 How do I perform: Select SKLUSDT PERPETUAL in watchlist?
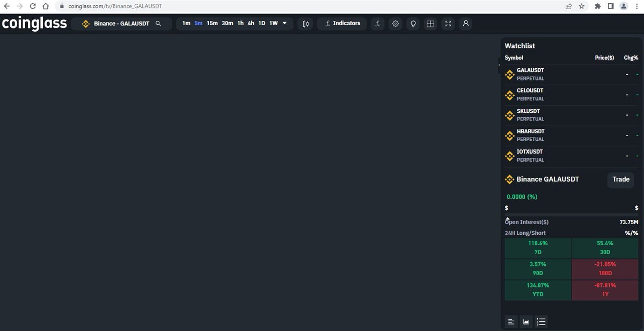coord(572,116)
